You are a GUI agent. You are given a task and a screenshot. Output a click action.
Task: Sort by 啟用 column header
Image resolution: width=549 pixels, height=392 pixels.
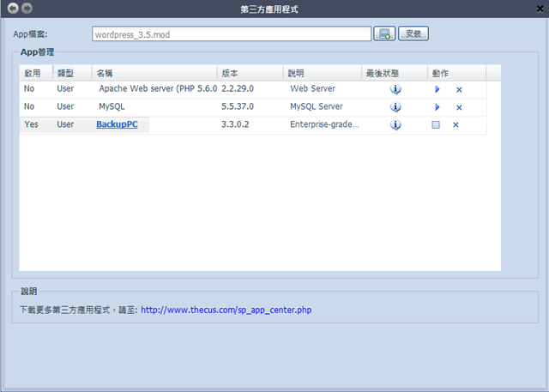(x=36, y=73)
